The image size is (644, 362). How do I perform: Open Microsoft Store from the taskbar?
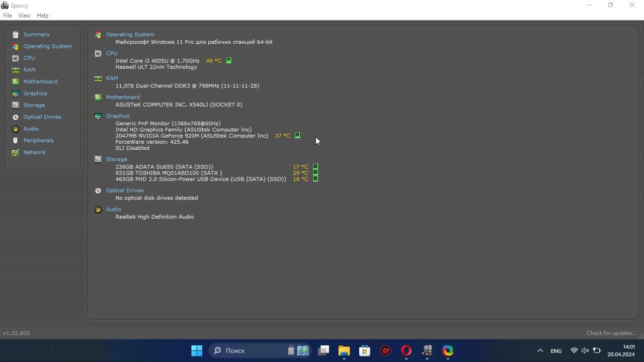(x=365, y=350)
